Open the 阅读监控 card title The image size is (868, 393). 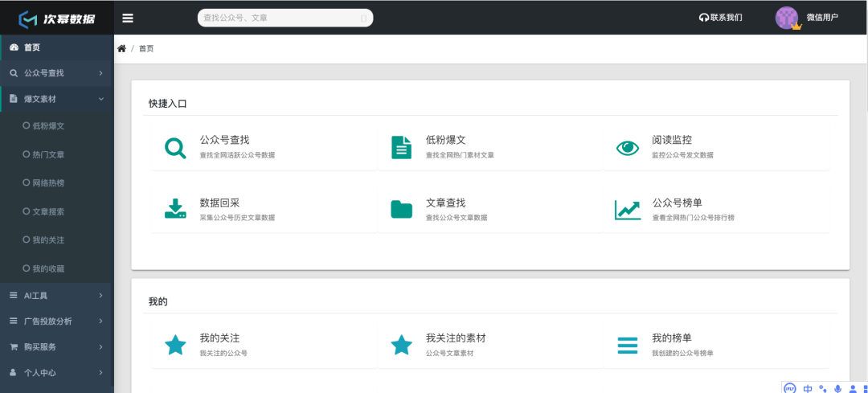(672, 140)
